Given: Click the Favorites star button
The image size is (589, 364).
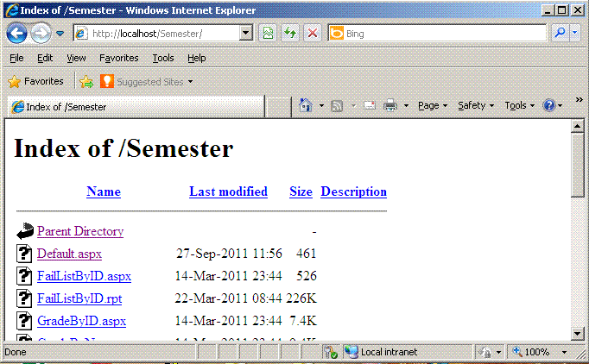Looking at the screenshot, I should pyautogui.click(x=35, y=81).
